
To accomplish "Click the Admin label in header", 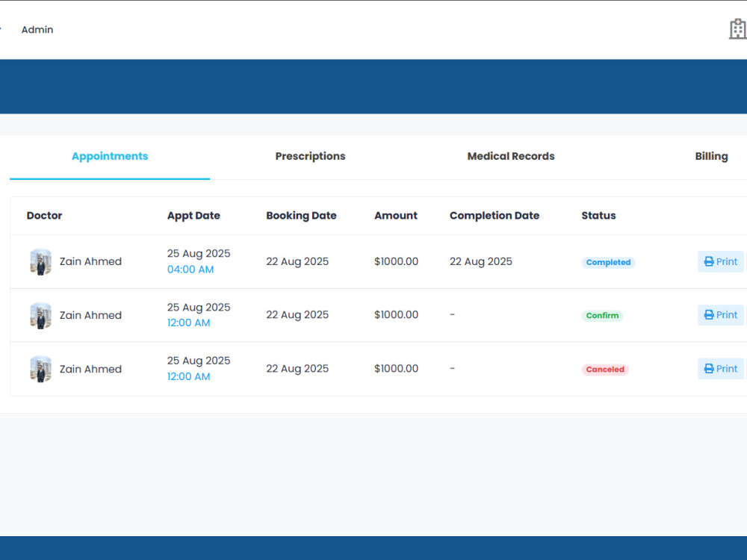I will (x=37, y=30).
